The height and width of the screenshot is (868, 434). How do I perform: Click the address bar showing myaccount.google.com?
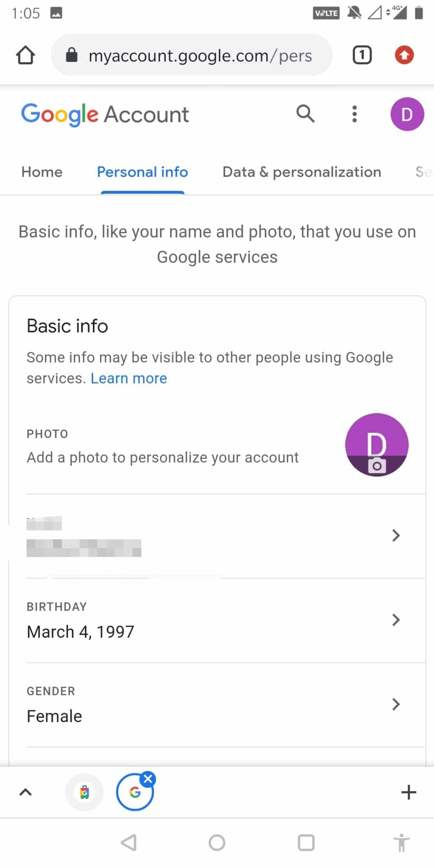click(200, 55)
